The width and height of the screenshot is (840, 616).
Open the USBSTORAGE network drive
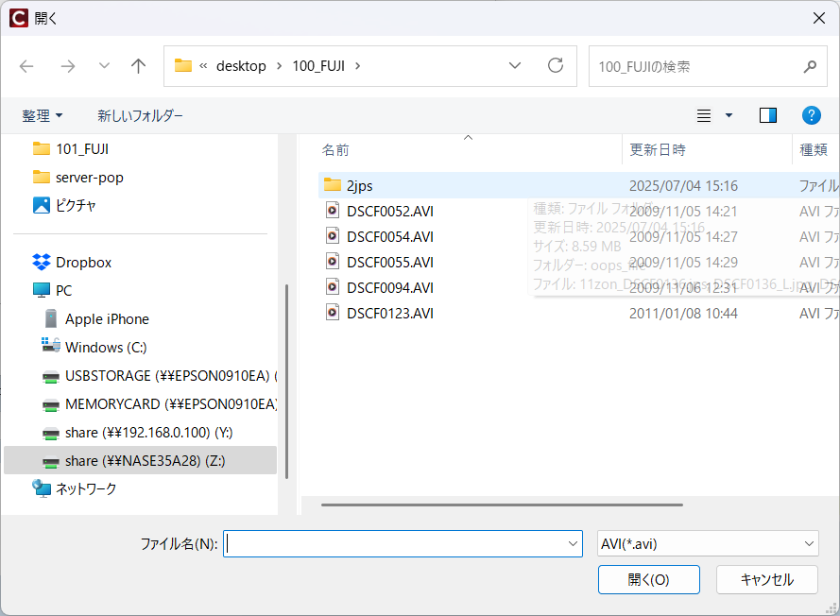click(170, 376)
